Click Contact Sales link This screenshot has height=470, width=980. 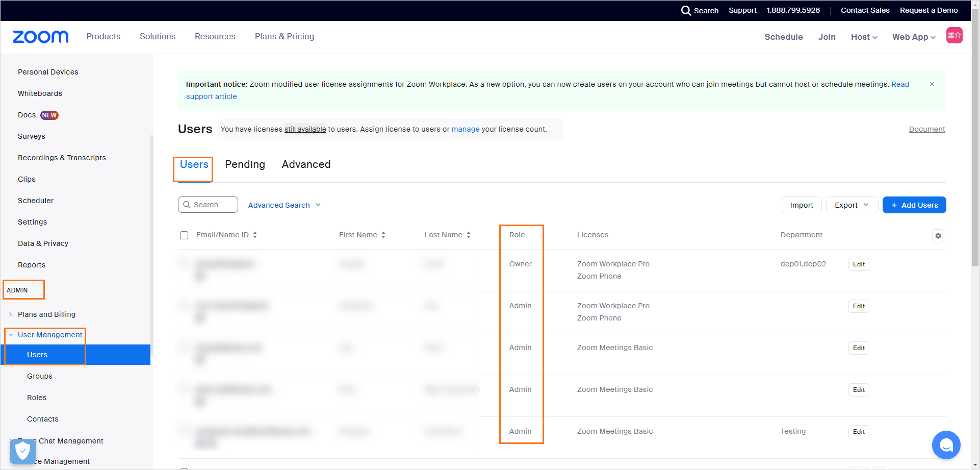point(865,10)
